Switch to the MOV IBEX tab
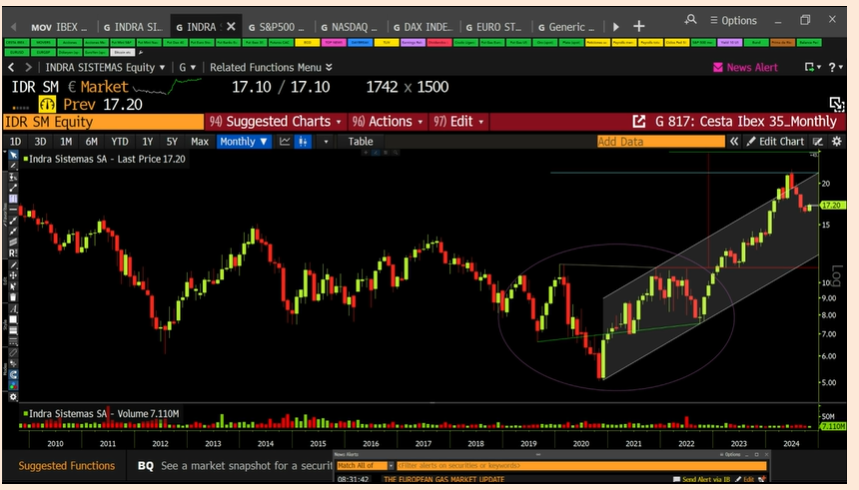 (x=59, y=26)
